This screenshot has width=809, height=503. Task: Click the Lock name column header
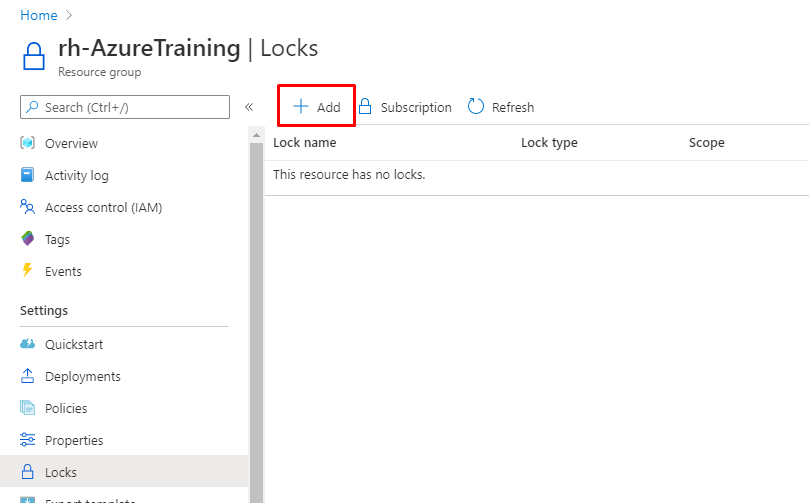pos(304,142)
